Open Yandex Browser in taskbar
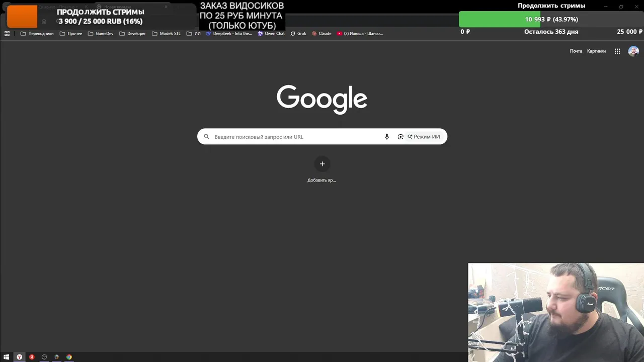This screenshot has width=644, height=362. [x=19, y=357]
